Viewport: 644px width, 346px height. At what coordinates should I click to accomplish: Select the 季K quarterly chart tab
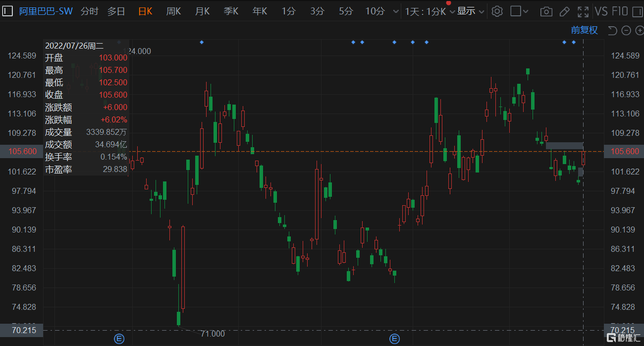point(231,11)
